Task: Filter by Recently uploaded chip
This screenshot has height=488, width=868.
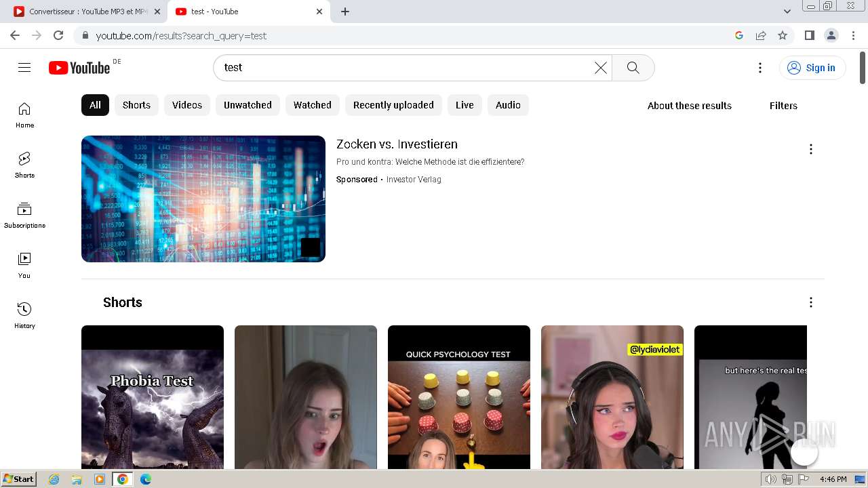Action: click(x=393, y=105)
